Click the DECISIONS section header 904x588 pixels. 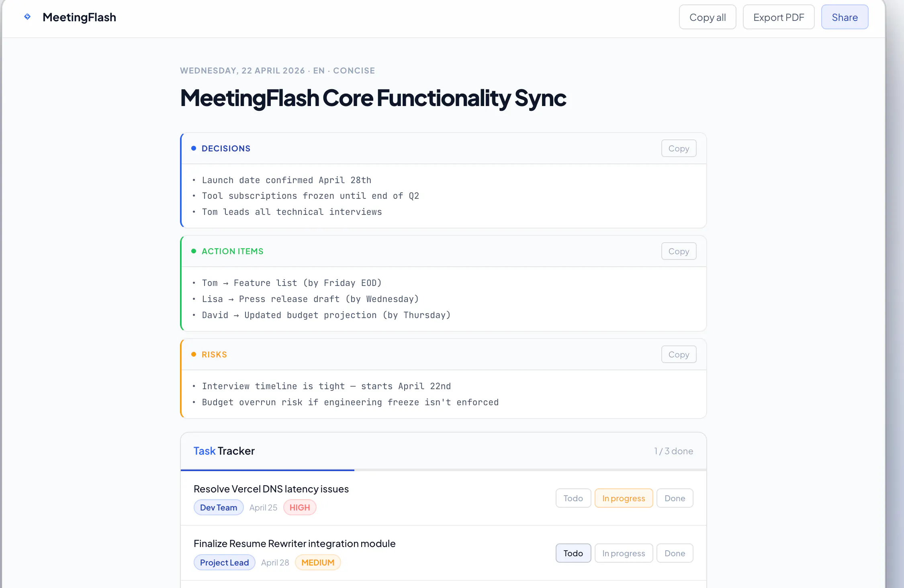pos(226,149)
